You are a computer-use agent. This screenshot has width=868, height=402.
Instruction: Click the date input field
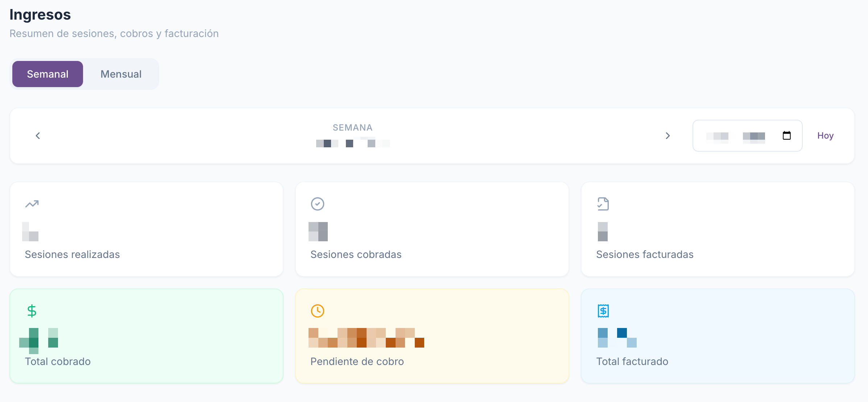(747, 136)
